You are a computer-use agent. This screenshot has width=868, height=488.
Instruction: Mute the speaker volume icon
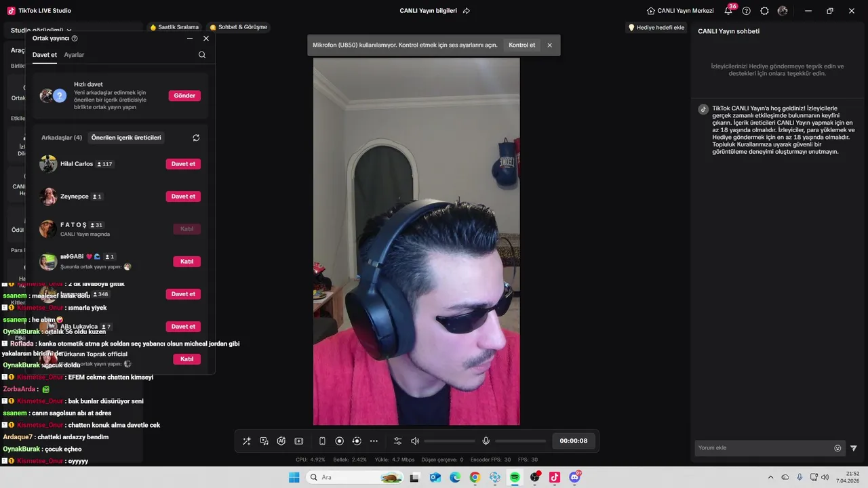click(415, 441)
